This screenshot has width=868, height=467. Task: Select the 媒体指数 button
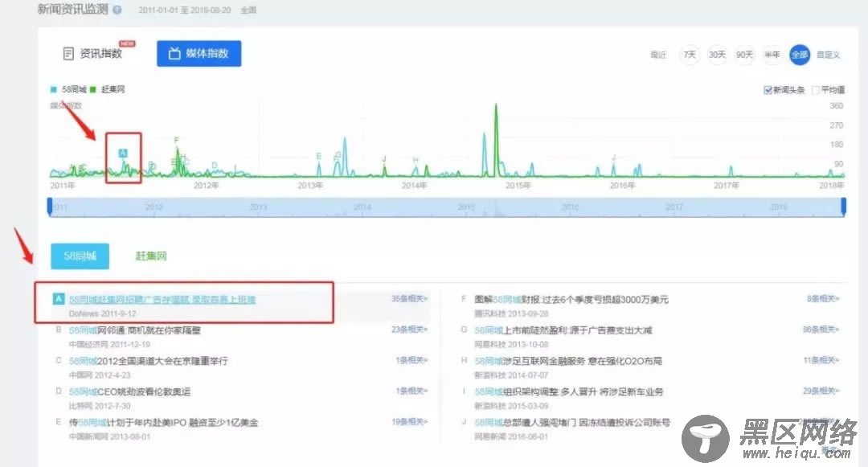(x=199, y=54)
